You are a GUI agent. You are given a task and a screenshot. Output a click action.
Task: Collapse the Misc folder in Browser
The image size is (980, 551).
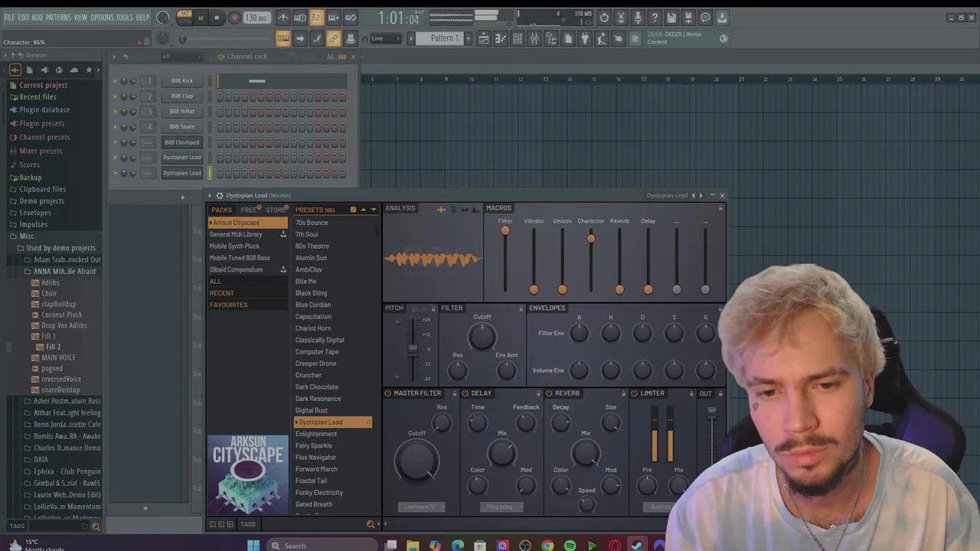point(27,236)
